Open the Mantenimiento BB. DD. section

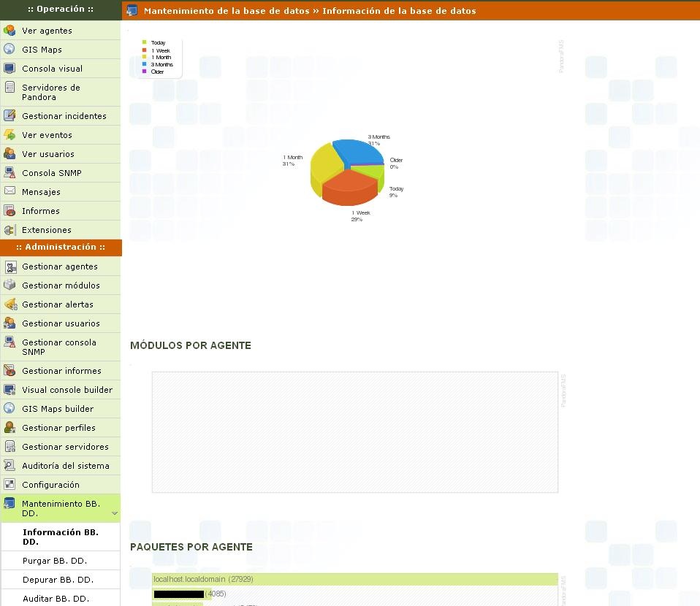tap(60, 508)
